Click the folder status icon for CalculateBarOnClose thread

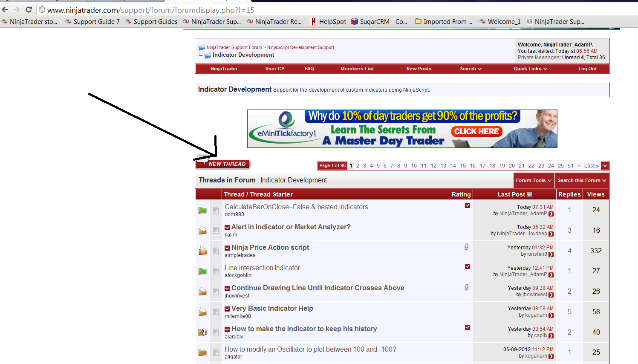[x=202, y=210]
